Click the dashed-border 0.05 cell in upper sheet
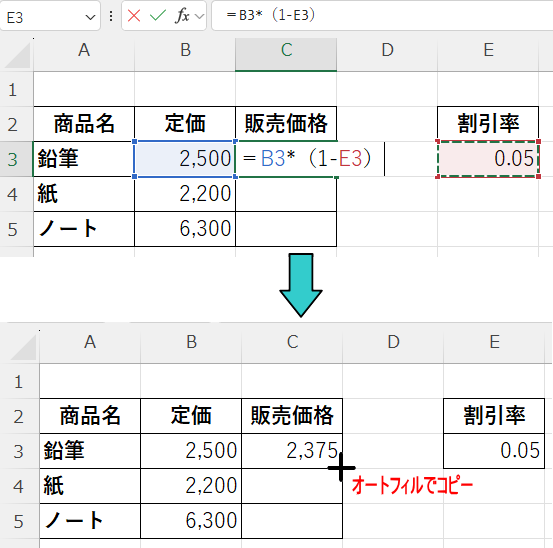This screenshot has width=553, height=548. click(x=488, y=159)
